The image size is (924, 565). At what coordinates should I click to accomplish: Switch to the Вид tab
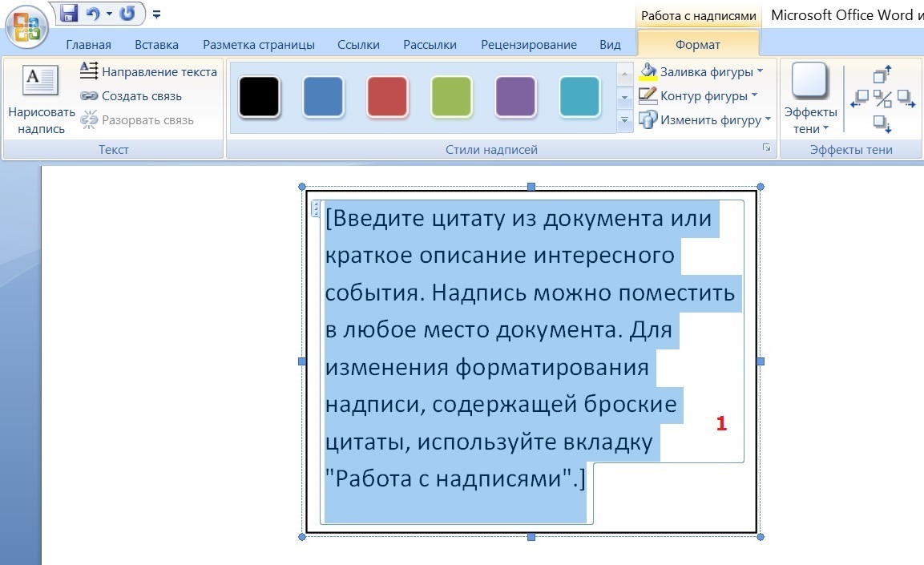(x=610, y=45)
